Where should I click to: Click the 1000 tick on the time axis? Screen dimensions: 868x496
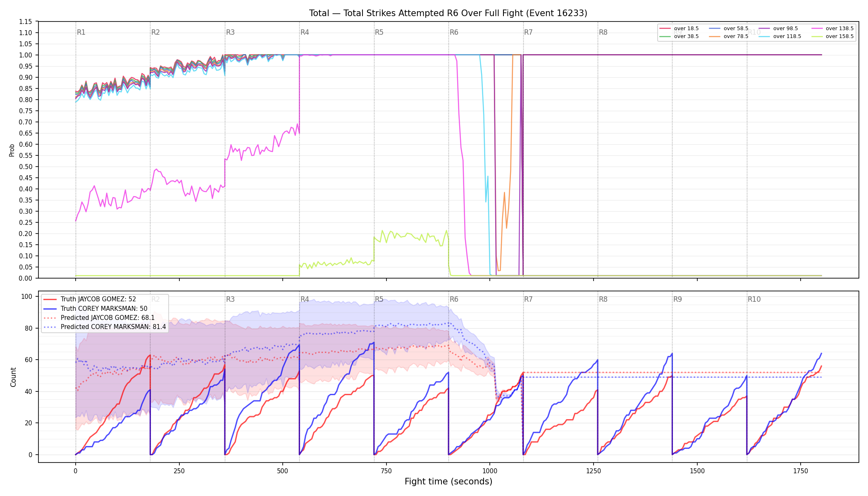tap(490, 471)
